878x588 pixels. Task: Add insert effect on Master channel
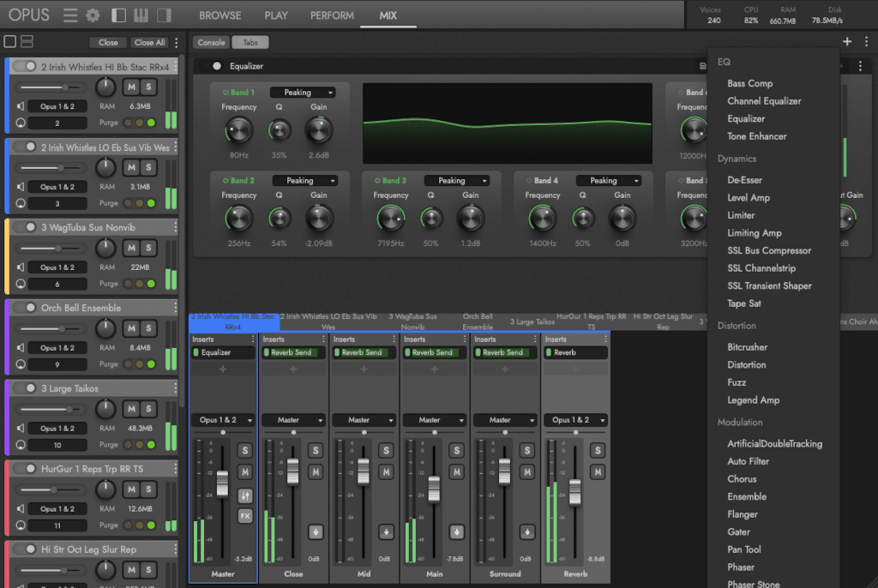[x=223, y=369]
